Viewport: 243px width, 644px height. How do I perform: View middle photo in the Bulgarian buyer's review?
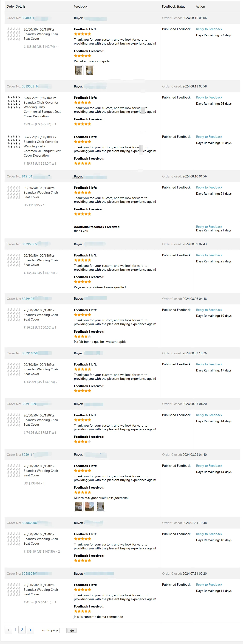[90, 507]
